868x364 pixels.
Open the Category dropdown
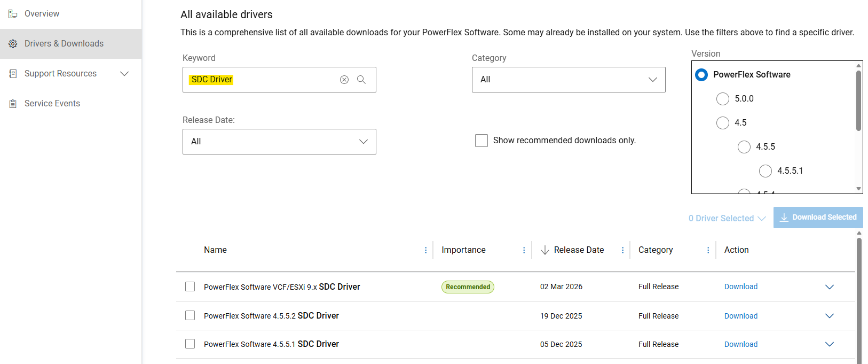(569, 80)
